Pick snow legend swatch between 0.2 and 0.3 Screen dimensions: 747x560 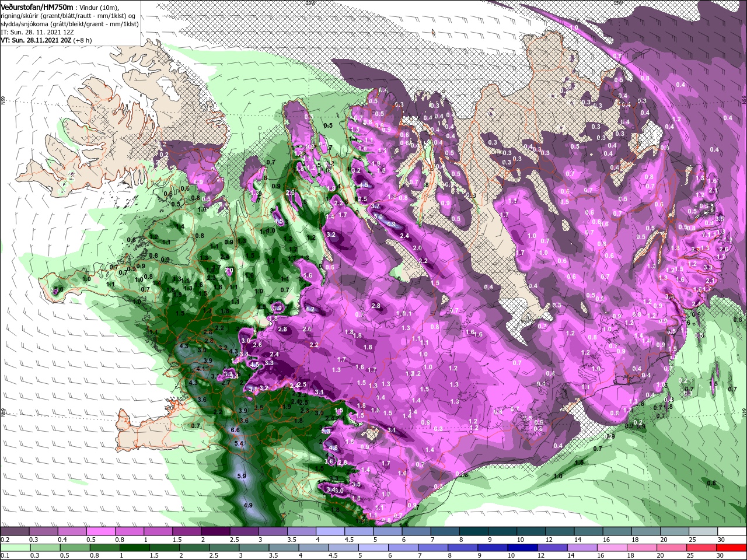14,531
